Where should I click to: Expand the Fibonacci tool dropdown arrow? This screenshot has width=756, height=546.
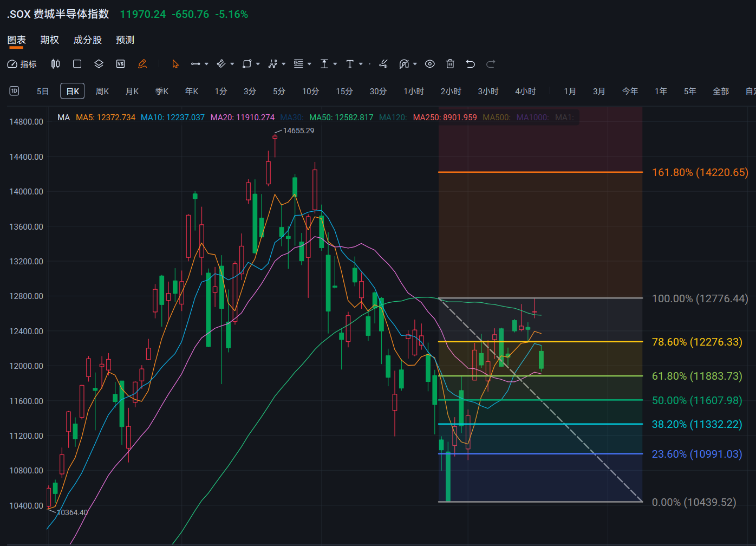point(309,64)
